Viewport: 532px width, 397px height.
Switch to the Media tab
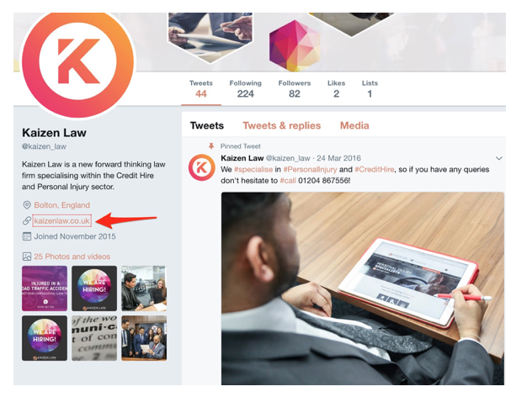(x=354, y=126)
